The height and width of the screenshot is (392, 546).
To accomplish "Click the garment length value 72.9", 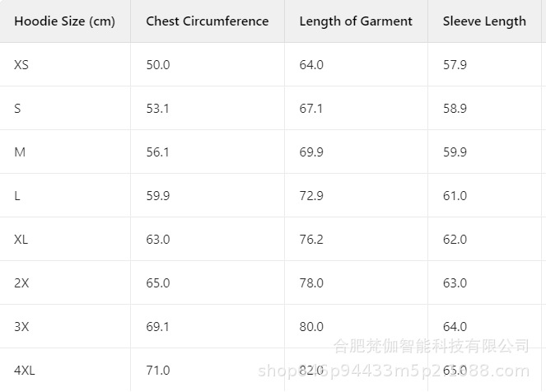I will (x=311, y=195).
